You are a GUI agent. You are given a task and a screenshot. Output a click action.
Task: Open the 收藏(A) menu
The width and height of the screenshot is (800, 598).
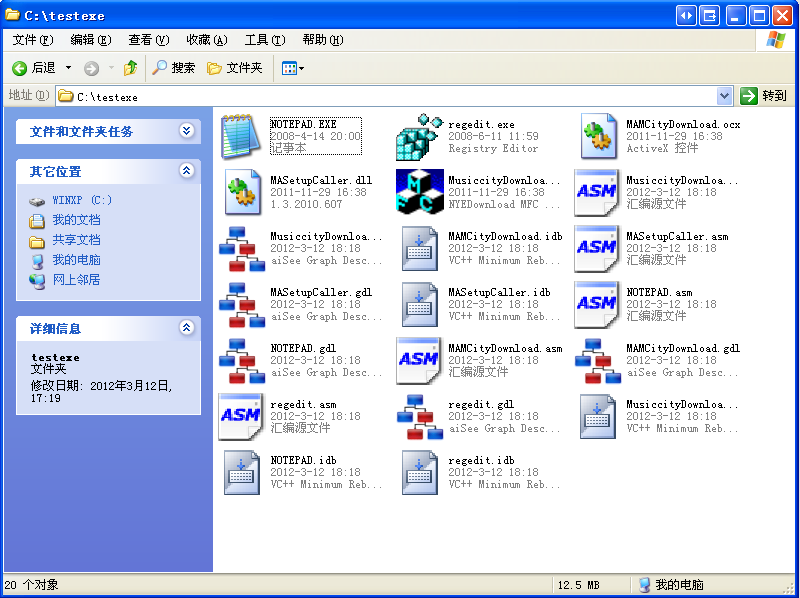click(x=207, y=40)
